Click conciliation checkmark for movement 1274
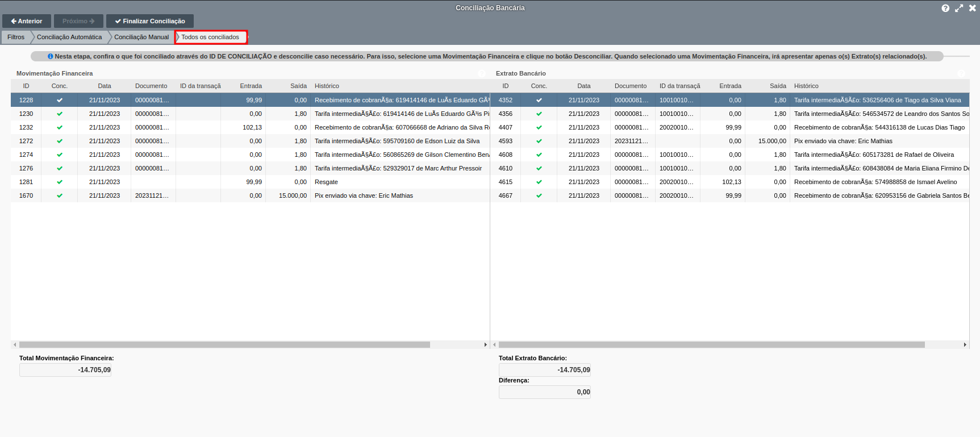The image size is (980, 437). click(x=60, y=155)
